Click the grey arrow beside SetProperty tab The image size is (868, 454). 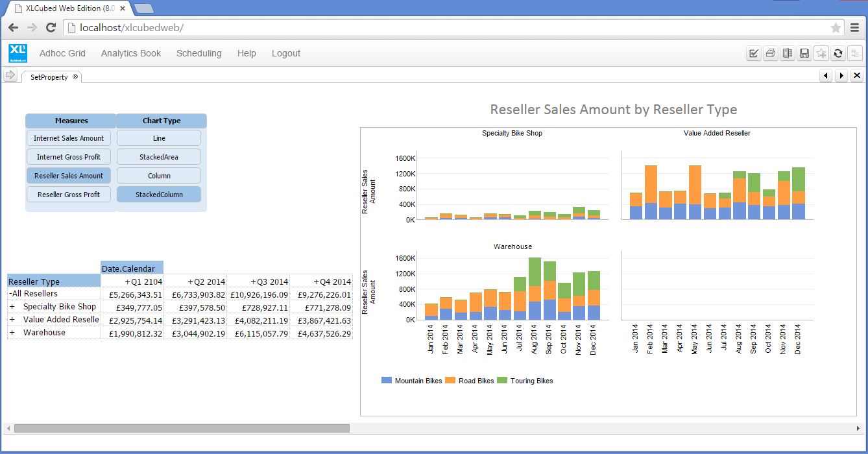[x=10, y=76]
